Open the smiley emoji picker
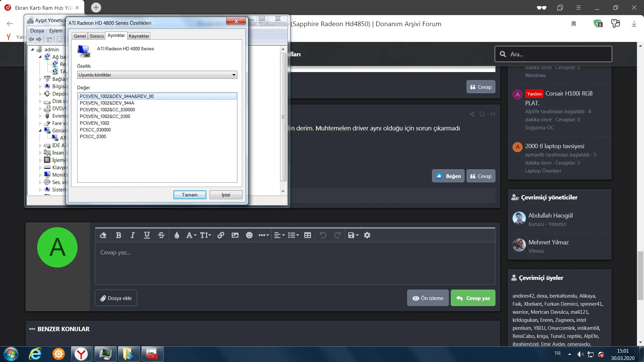The height and width of the screenshot is (362, 644). point(249,235)
